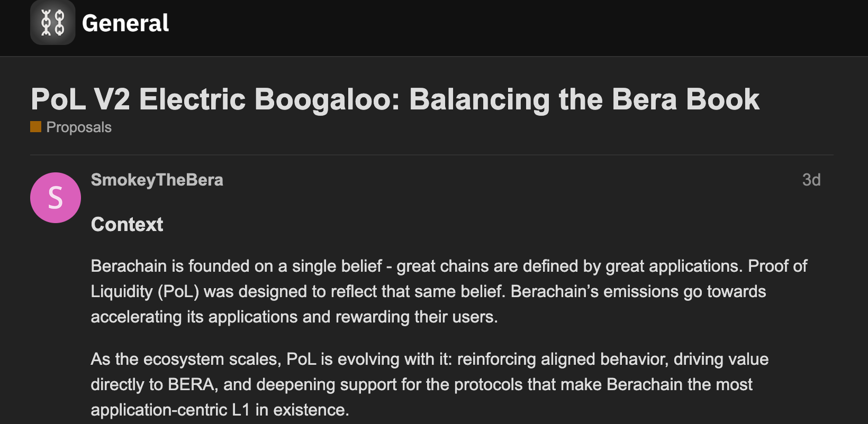Click the 3d post timestamp
This screenshot has height=424, width=868.
click(x=811, y=180)
